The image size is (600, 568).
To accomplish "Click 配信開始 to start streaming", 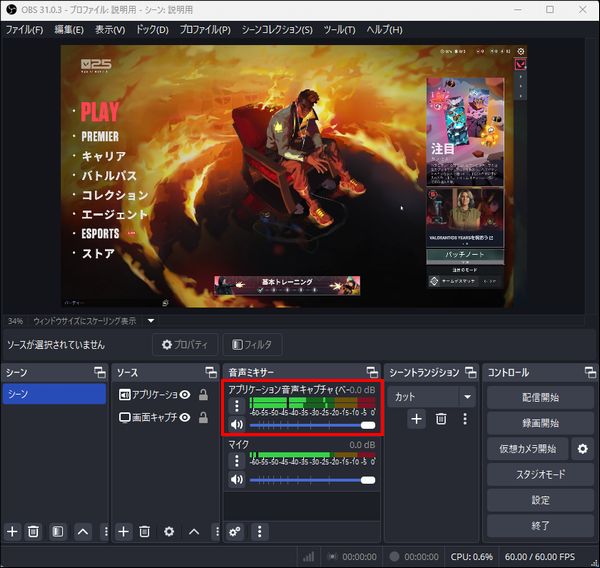I will click(540, 398).
